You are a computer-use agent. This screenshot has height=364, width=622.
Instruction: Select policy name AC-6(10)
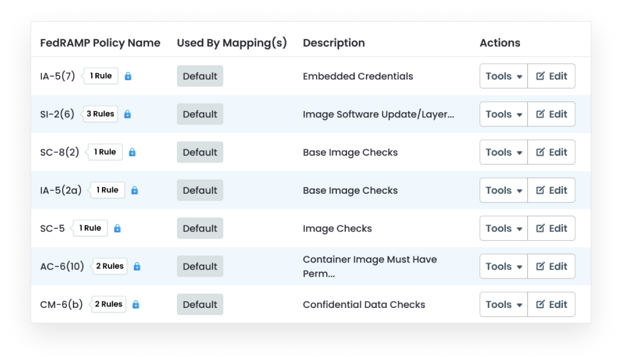pos(62,266)
